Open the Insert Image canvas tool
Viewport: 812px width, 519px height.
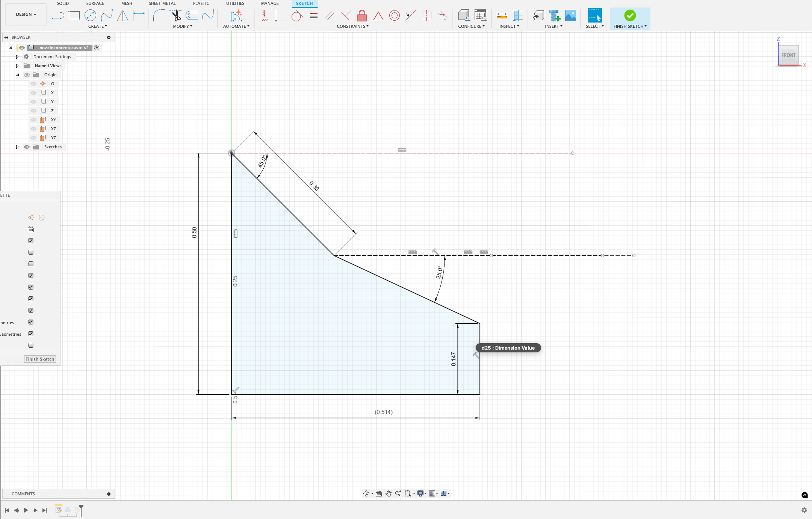click(x=570, y=15)
